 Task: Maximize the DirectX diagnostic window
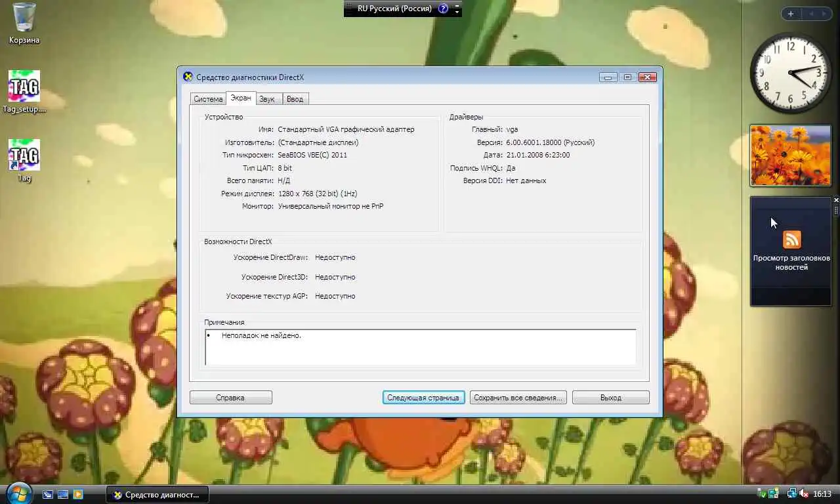point(627,77)
